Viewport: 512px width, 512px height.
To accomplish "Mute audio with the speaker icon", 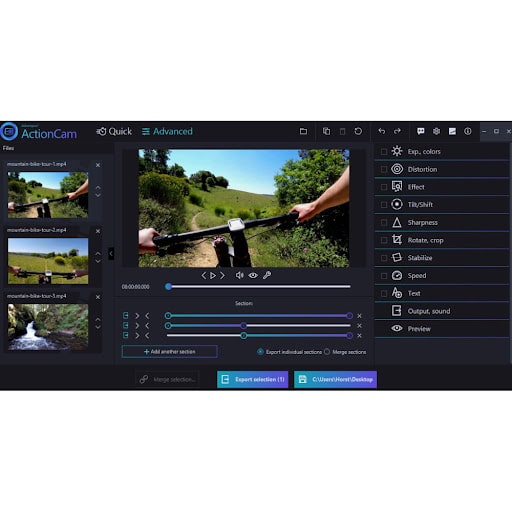I will click(x=239, y=275).
